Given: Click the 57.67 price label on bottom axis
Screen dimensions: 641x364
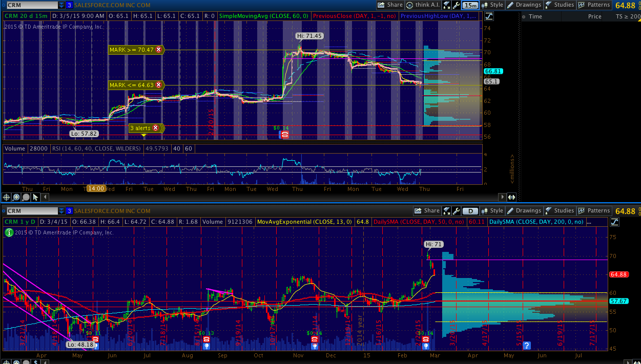Looking at the screenshot, I should point(620,301).
